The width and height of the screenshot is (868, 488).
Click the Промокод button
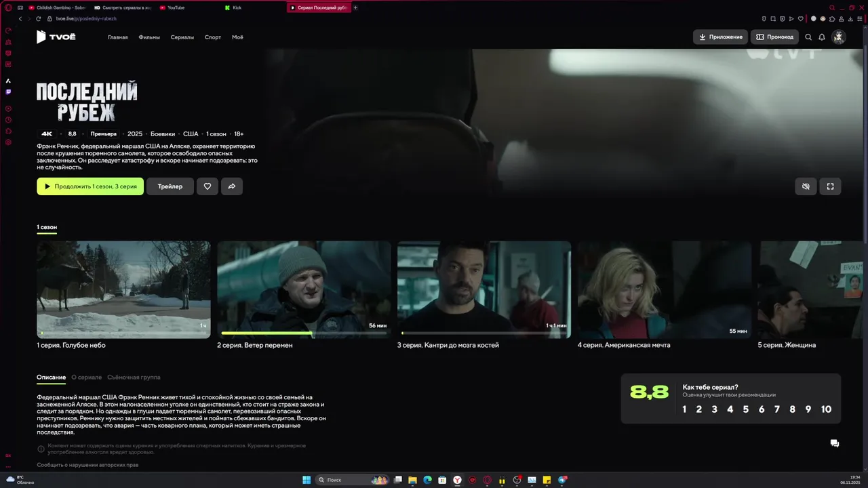point(774,37)
